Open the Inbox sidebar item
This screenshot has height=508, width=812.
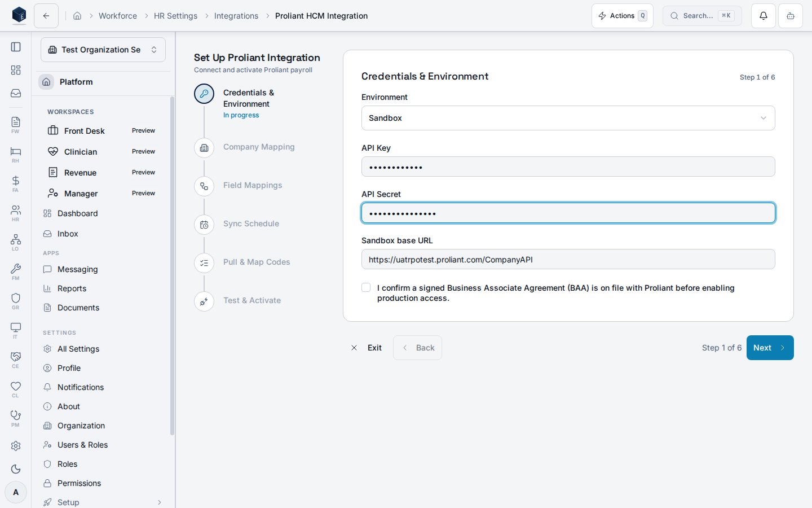(103, 234)
